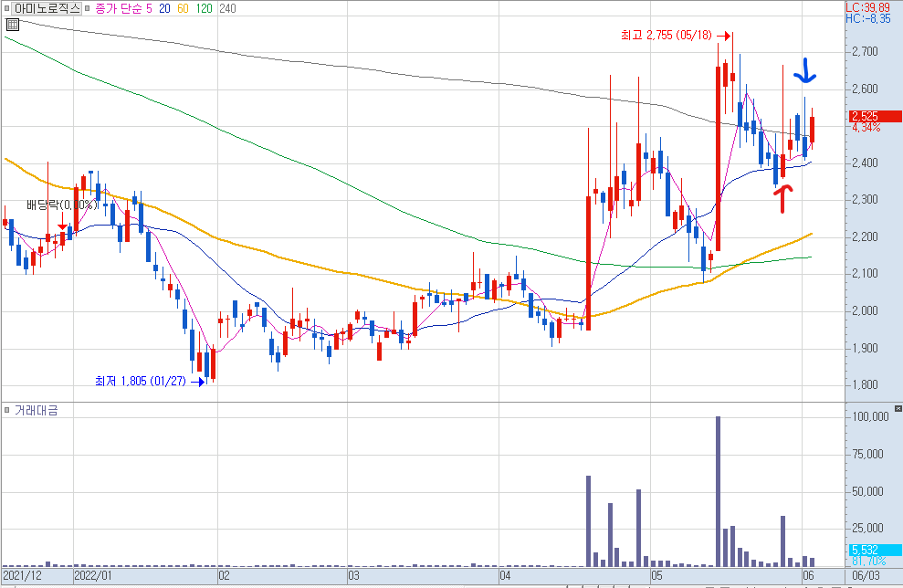Select the 5-day moving average label
The width and height of the screenshot is (903, 588).
pyautogui.click(x=149, y=8)
